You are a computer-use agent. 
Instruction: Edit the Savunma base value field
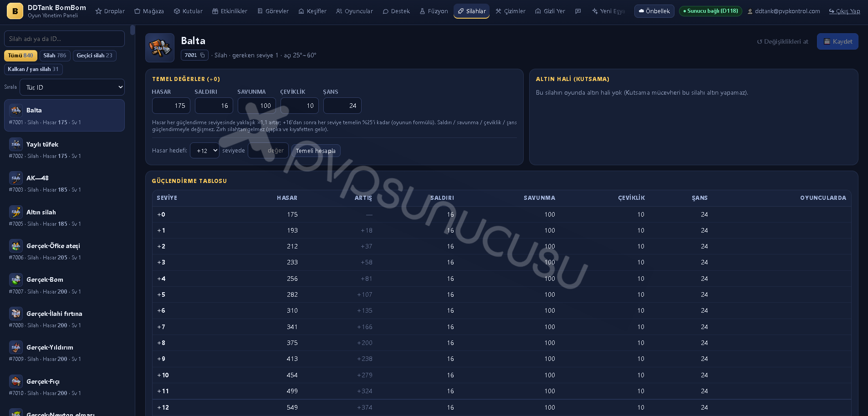click(257, 106)
